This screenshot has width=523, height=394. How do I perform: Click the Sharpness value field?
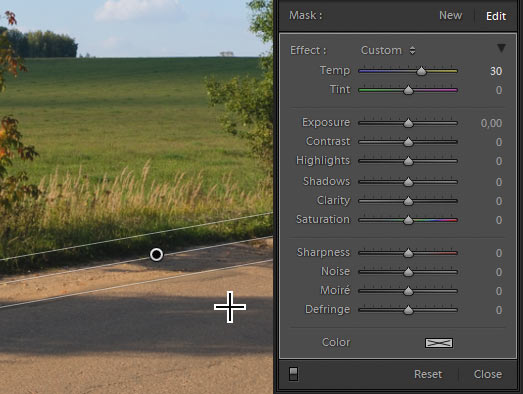click(x=499, y=253)
